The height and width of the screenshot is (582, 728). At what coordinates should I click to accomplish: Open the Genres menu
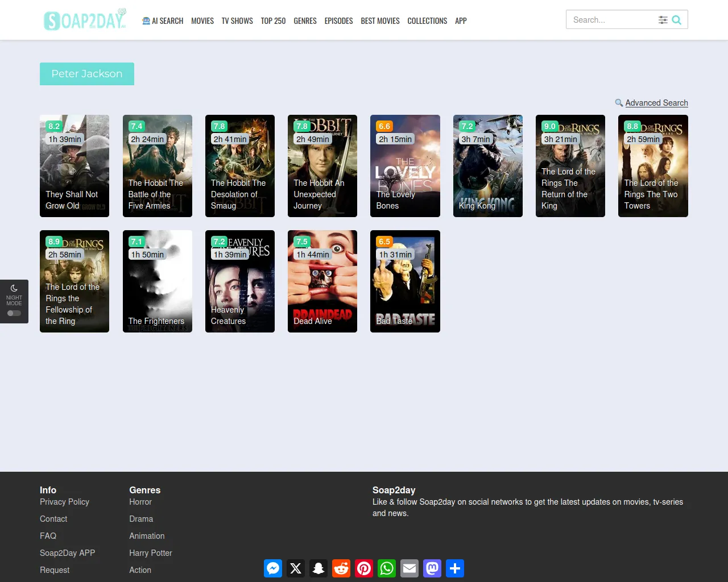click(x=305, y=20)
